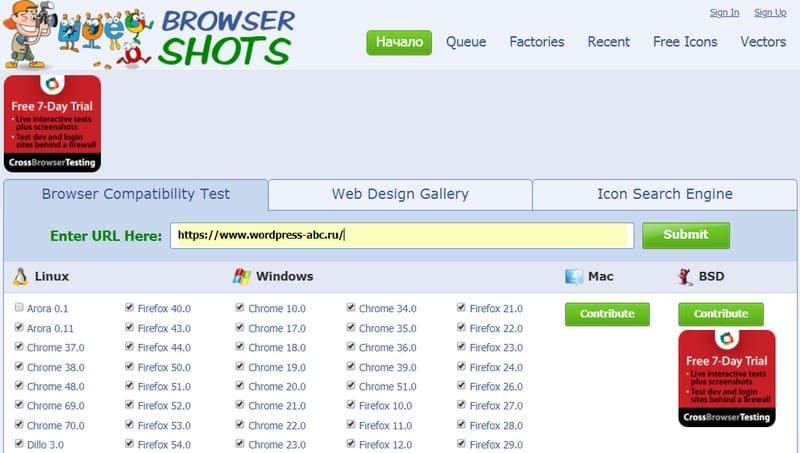Toggle the Chrome 38.0 checkbox
This screenshot has height=453, width=800.
click(x=19, y=366)
